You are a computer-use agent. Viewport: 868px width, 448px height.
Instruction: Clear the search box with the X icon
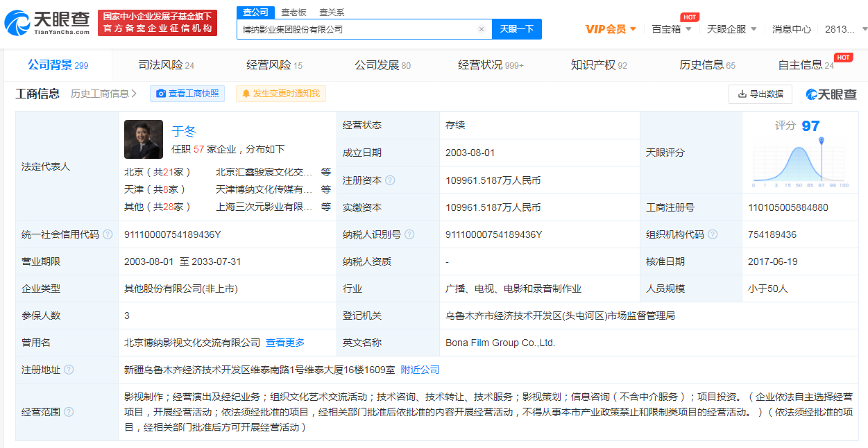481,29
